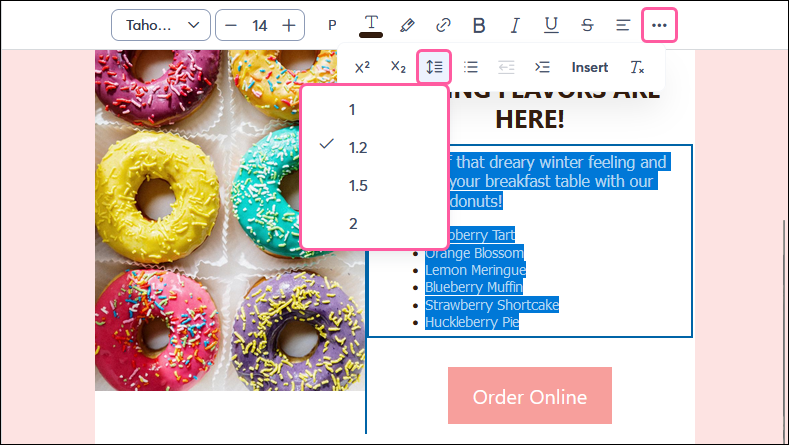Screen dimensions: 789x445
Task: Apply superscript formatting
Action: [x=362, y=67]
